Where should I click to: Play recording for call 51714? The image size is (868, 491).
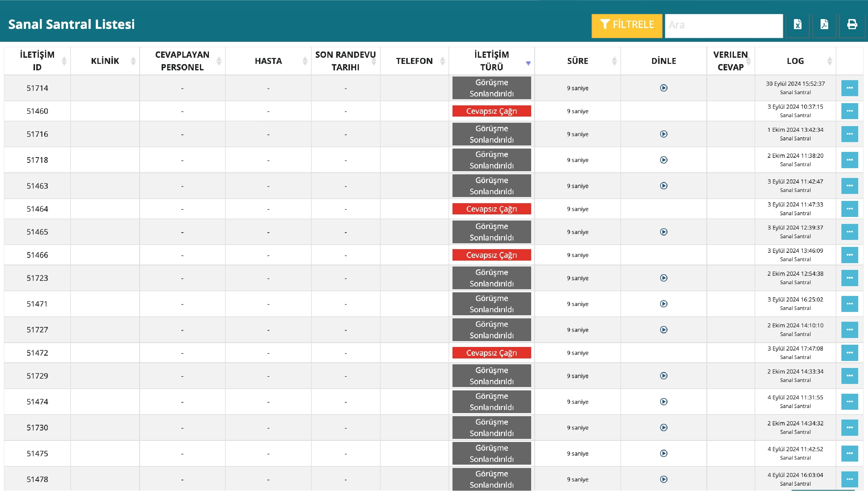click(664, 88)
